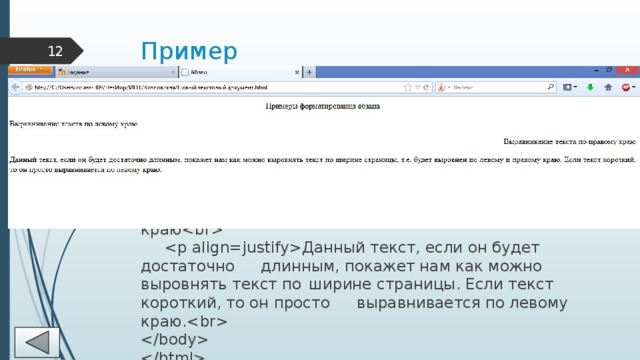This screenshot has width=640, height=360.
Task: Bookmark this page with the star icon
Action: pos(407,87)
